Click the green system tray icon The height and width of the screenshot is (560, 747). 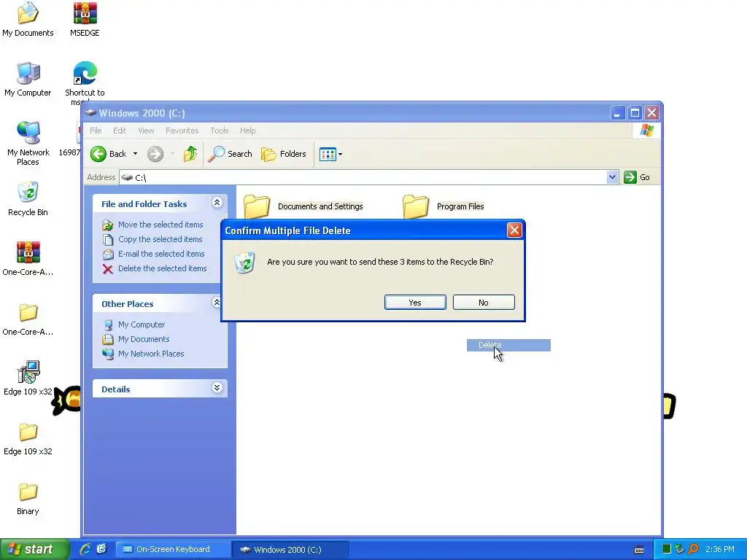click(666, 550)
